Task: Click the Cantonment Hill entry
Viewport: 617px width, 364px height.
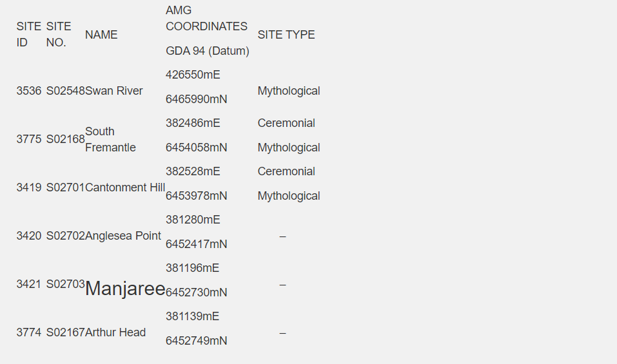Action: (124, 187)
